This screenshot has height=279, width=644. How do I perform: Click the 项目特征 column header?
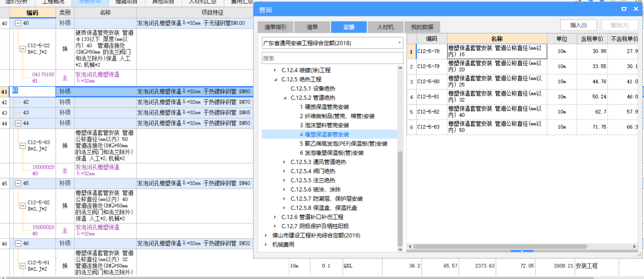click(212, 13)
